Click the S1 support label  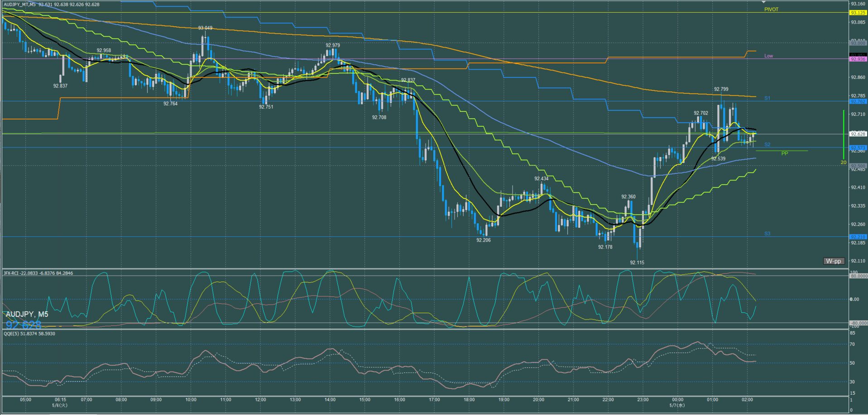point(767,98)
